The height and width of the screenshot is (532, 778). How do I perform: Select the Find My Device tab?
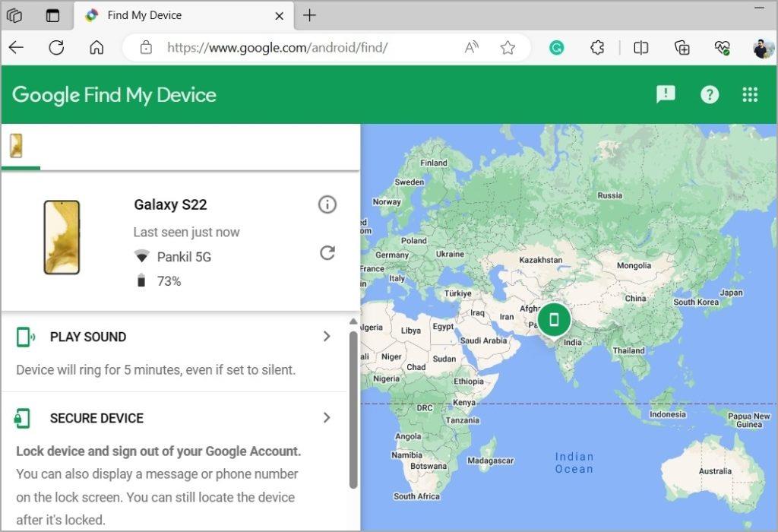[x=184, y=15]
